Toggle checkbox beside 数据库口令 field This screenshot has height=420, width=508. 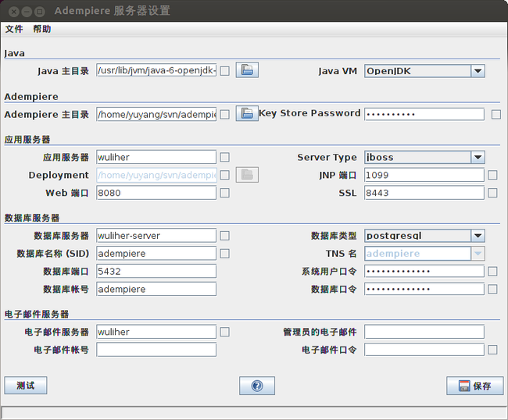point(492,289)
